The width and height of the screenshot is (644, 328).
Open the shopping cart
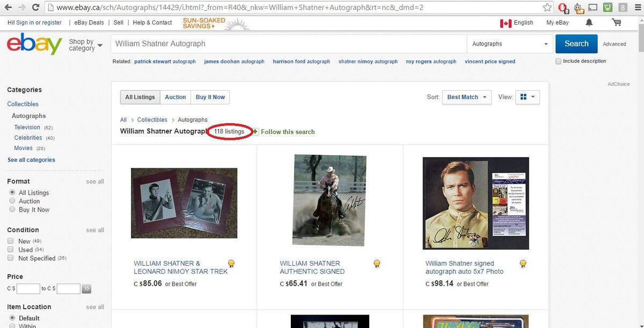(x=616, y=23)
